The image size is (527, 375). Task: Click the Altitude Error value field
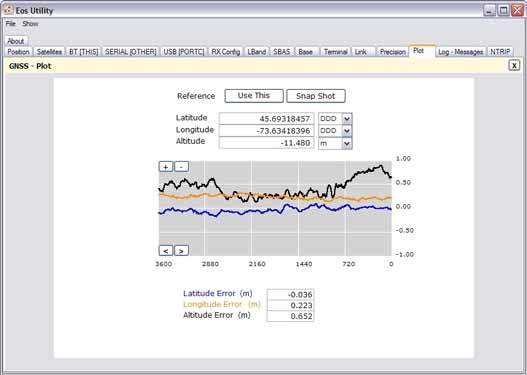point(290,316)
